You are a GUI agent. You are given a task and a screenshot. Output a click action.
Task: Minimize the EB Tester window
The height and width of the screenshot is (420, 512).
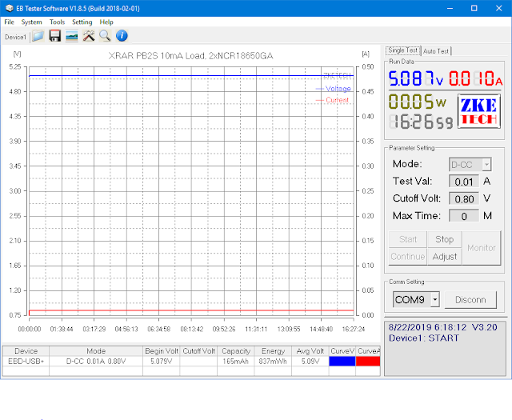coord(450,8)
